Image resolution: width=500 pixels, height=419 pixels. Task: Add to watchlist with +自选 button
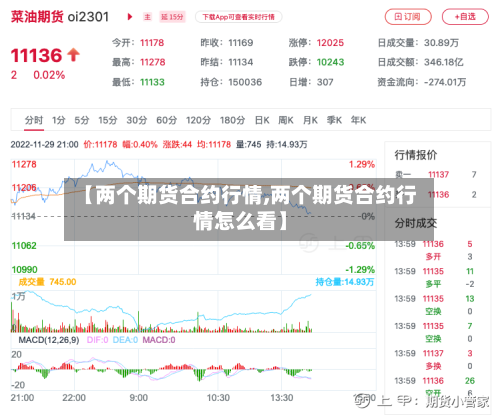point(465,17)
